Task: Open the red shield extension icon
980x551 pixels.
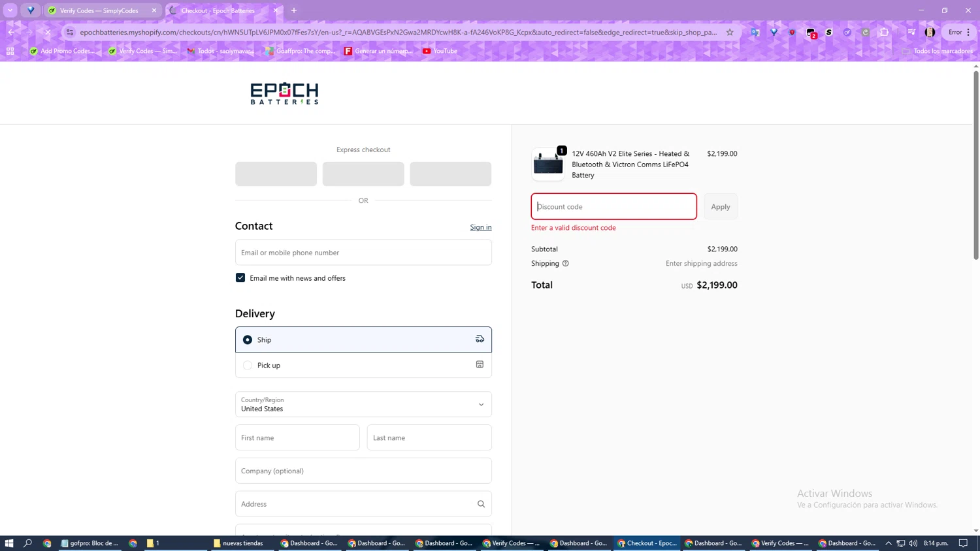Action: click(x=792, y=32)
